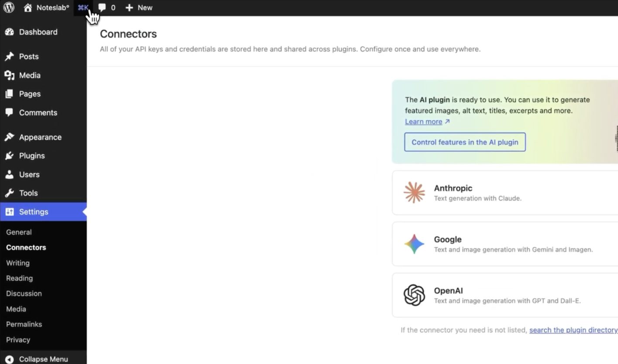Open Reading settings
This screenshot has height=364, width=618.
(19, 278)
